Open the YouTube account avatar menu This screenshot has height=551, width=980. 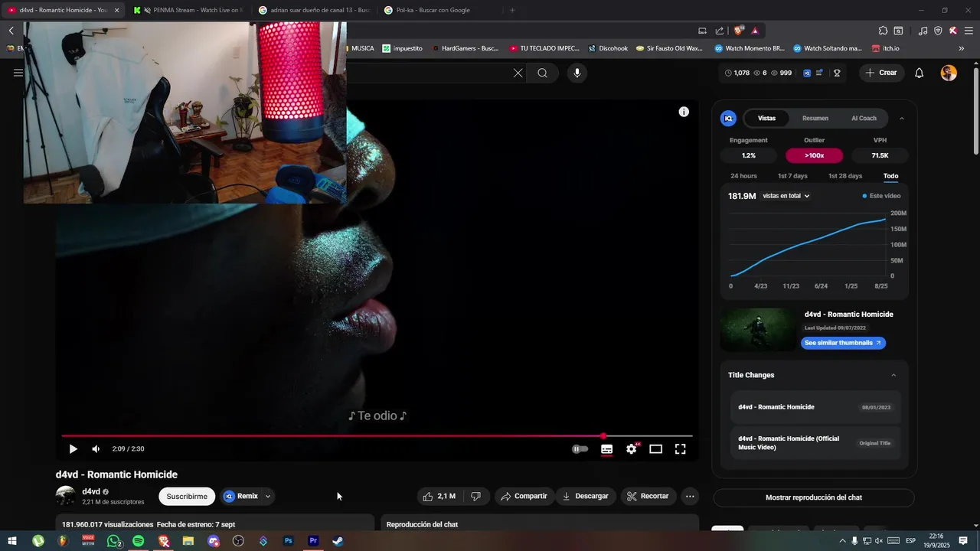[949, 73]
